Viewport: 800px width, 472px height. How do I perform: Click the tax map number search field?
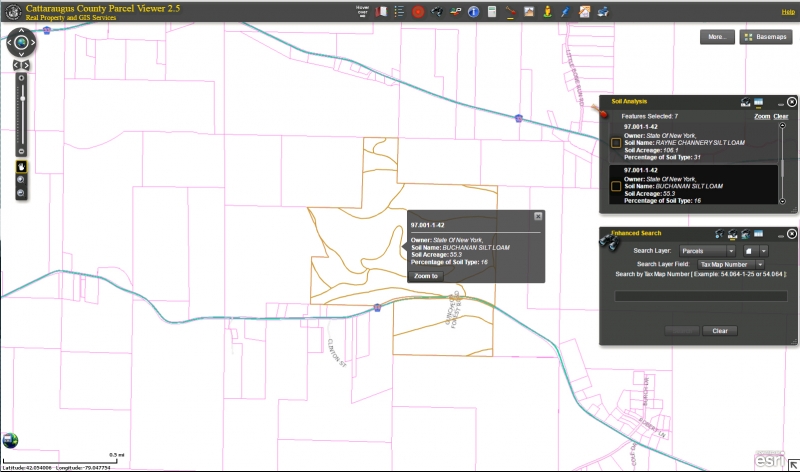700,296
